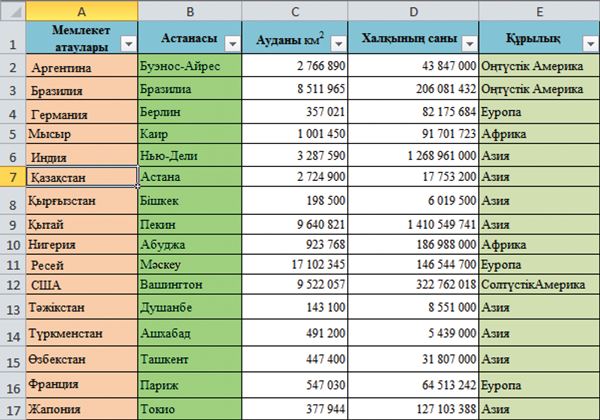Select Russia's area cell 17 102 345
Image resolution: width=600 pixels, height=420 pixels.
pyautogui.click(x=295, y=264)
